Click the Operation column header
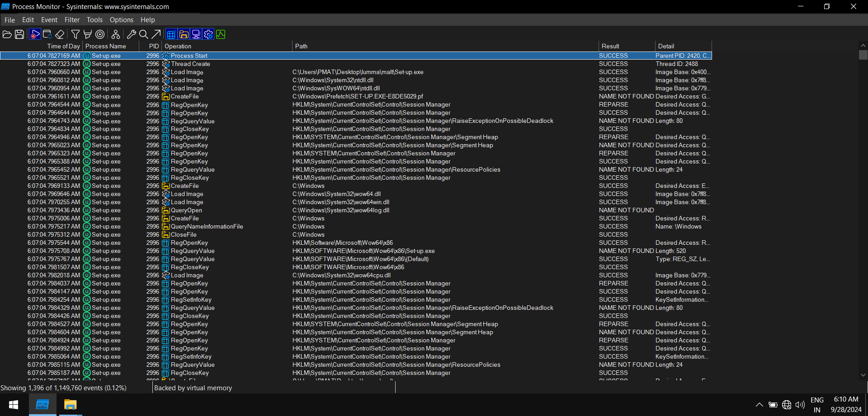Image resolution: width=868 pixels, height=416 pixels. pyautogui.click(x=227, y=46)
